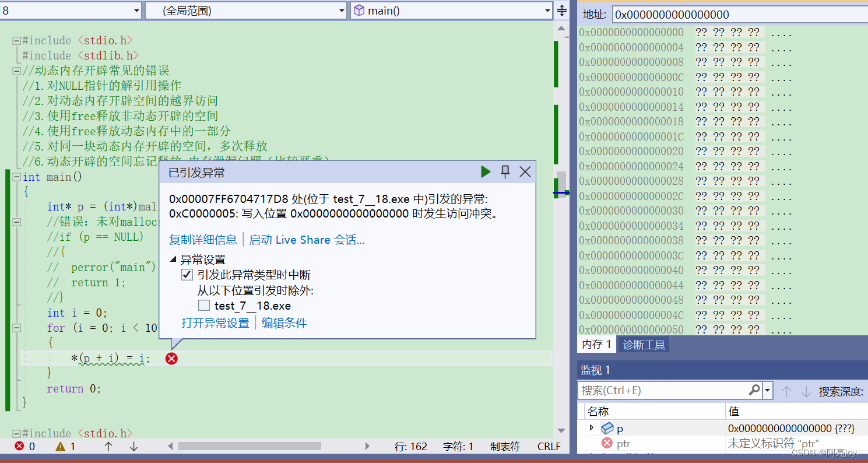Click the editor horizontal scrollbar thumb
The height and width of the screenshot is (463, 868).
click(x=249, y=446)
